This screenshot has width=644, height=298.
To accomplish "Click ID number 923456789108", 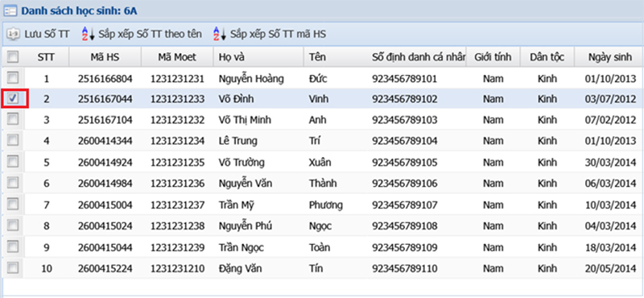I will click(x=405, y=226).
